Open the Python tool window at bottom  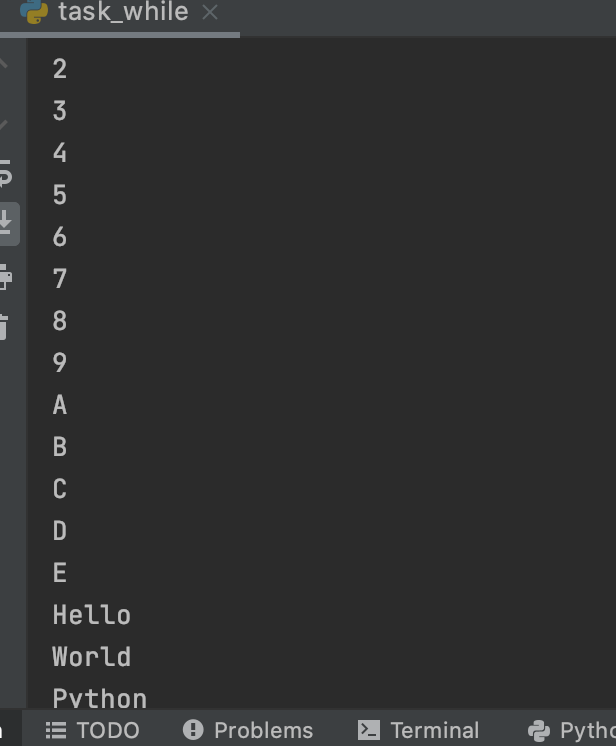tap(572, 730)
